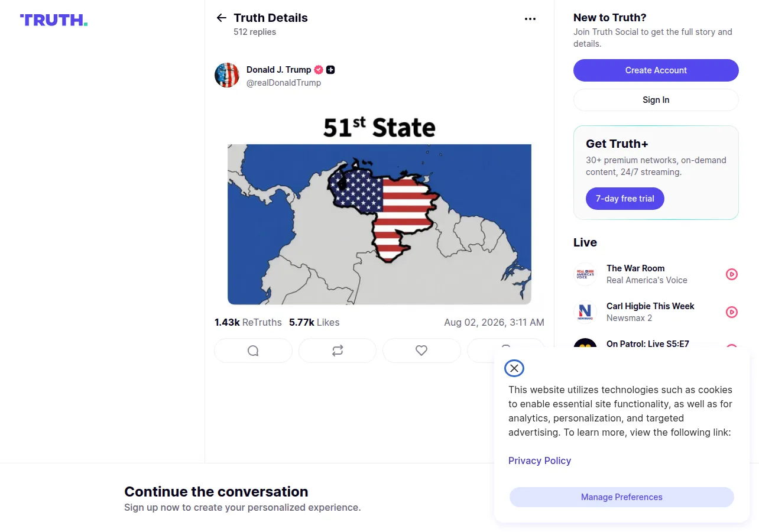Click the ReTruth arrows icon
This screenshot has height=532, width=759.
[x=338, y=351]
